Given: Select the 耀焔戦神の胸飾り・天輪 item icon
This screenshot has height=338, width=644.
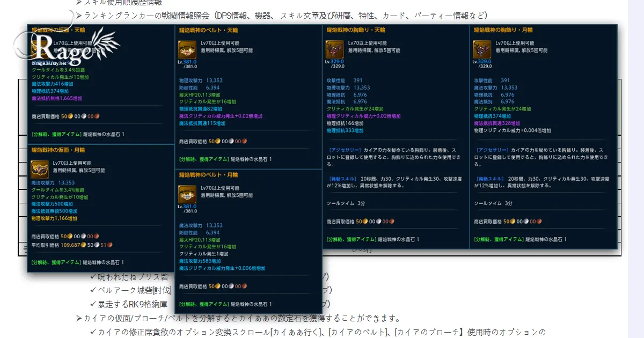Looking at the screenshot, I should click(x=335, y=50).
